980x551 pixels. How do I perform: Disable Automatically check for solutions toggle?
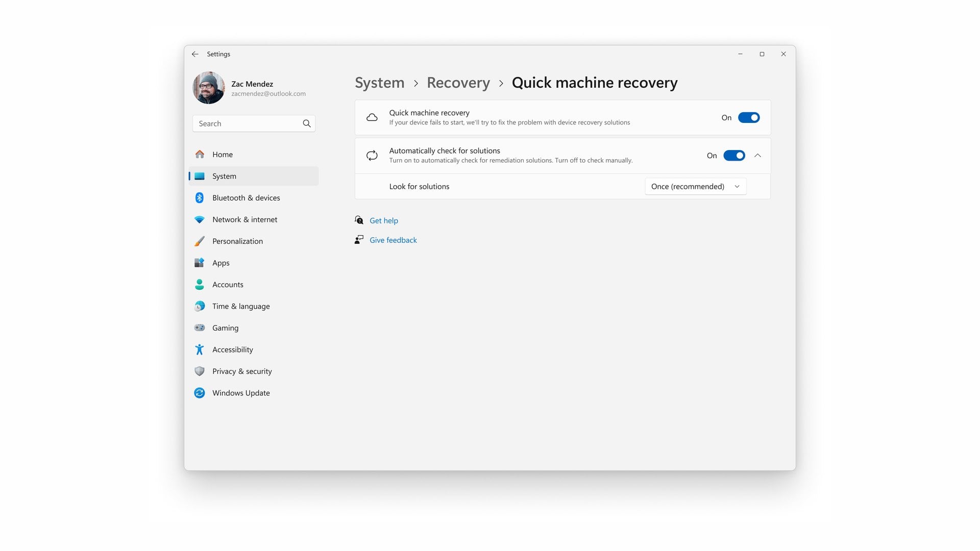point(734,156)
